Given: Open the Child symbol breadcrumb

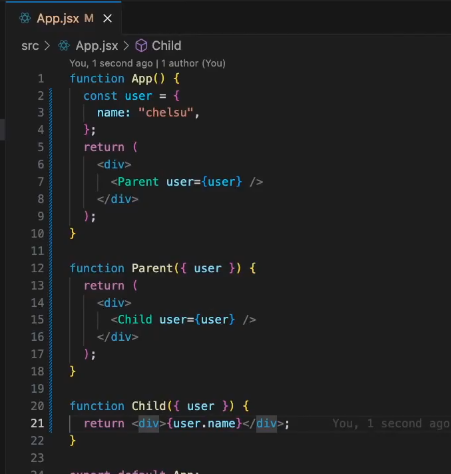Looking at the screenshot, I should 167,46.
